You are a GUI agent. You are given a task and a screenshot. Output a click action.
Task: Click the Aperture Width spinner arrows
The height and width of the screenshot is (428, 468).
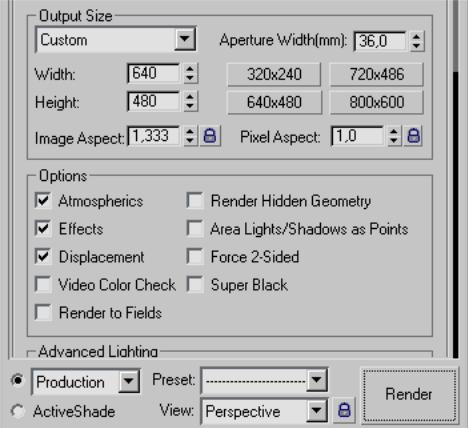pyautogui.click(x=416, y=41)
